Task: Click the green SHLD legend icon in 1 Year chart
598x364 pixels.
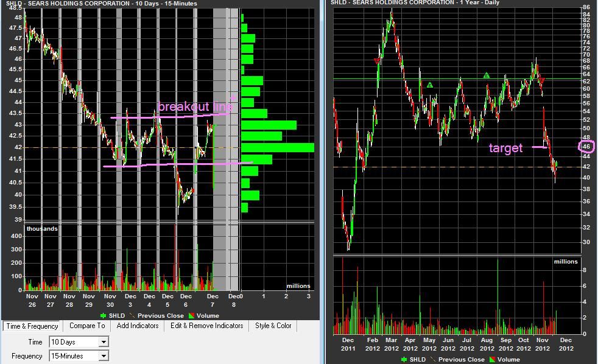Action: (x=404, y=359)
